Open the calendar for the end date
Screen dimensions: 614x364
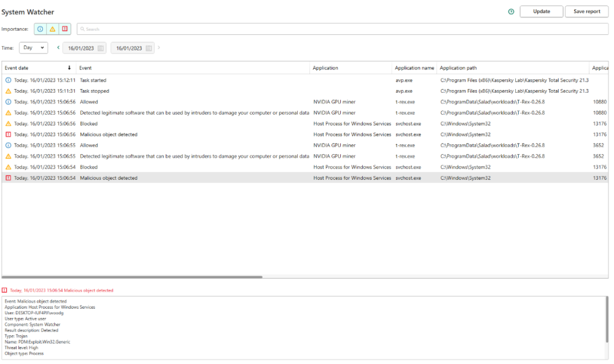click(149, 48)
